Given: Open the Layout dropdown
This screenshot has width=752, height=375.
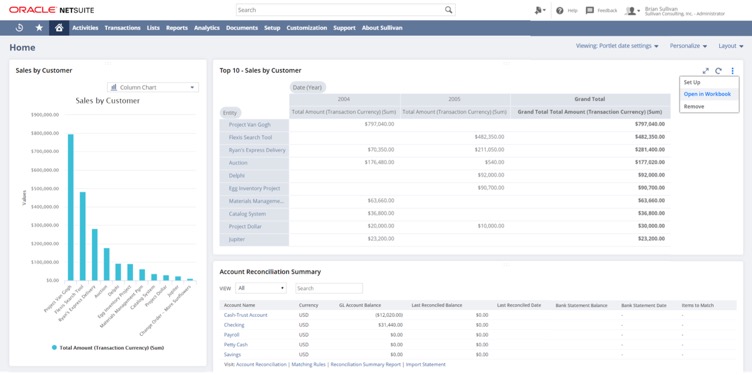Looking at the screenshot, I should [730, 46].
